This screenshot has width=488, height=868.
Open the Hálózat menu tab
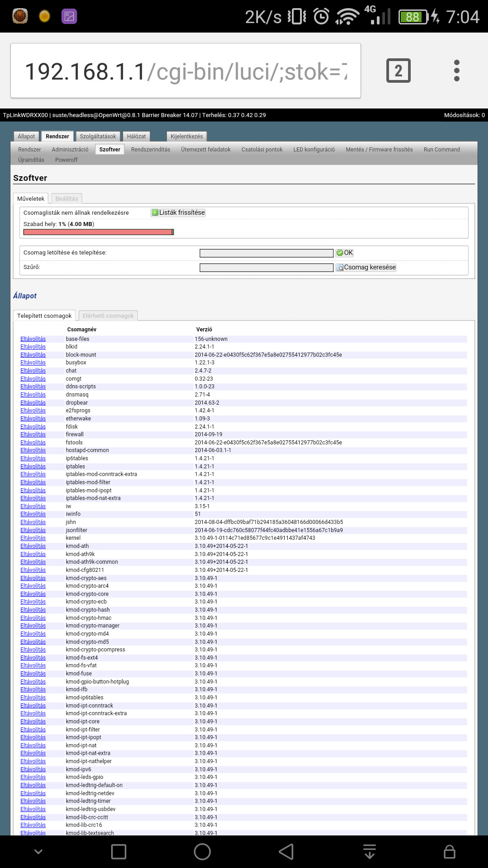(x=136, y=137)
